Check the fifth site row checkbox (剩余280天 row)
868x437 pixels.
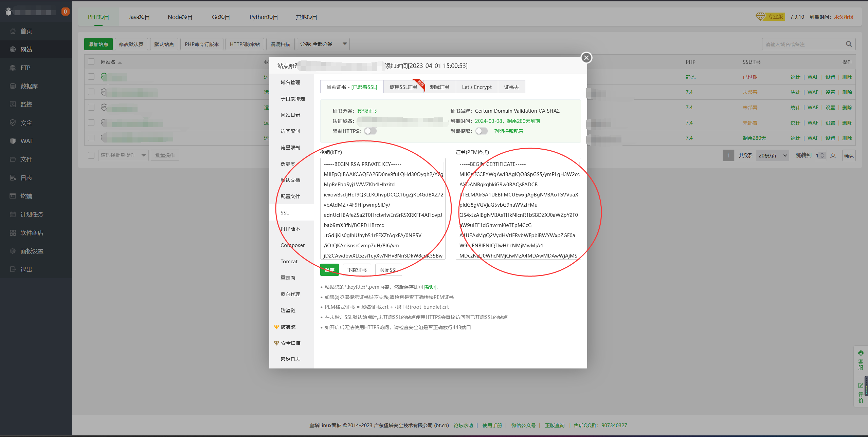[x=91, y=138]
